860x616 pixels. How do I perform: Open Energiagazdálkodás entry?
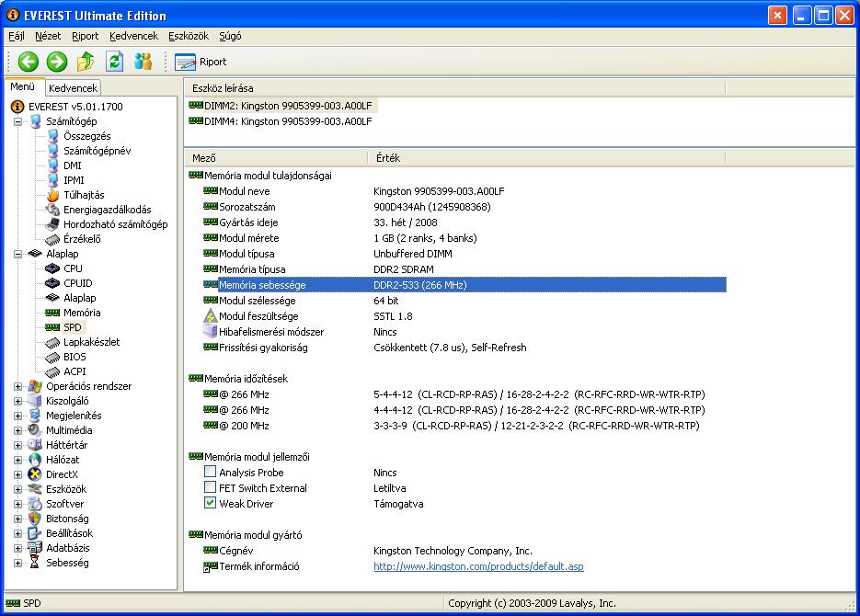(x=107, y=210)
